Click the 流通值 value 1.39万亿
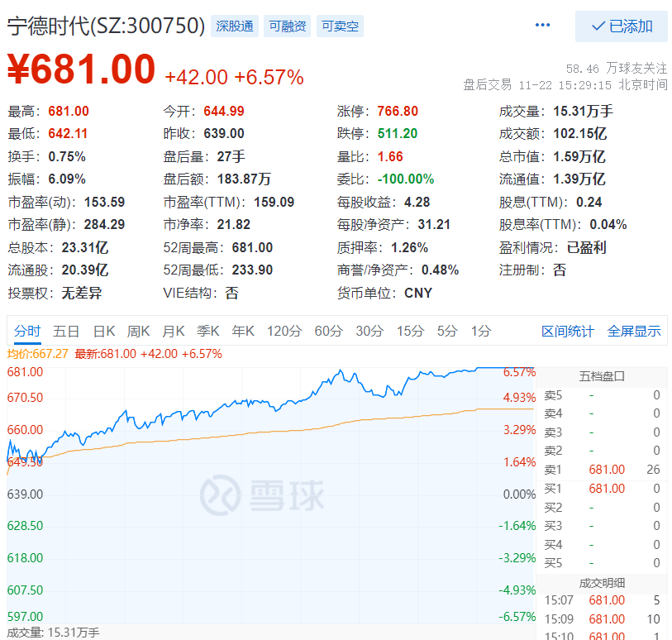Image resolution: width=672 pixels, height=640 pixels. (x=579, y=179)
